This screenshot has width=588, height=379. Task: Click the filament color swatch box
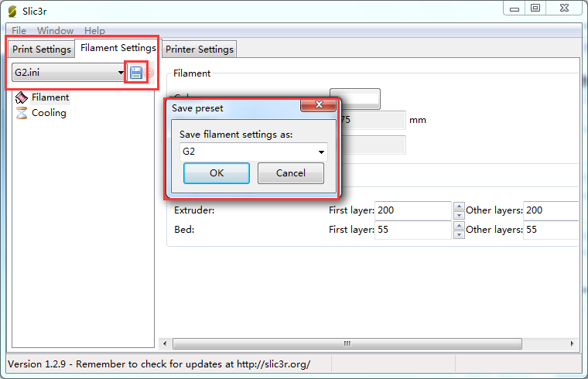coord(355,98)
